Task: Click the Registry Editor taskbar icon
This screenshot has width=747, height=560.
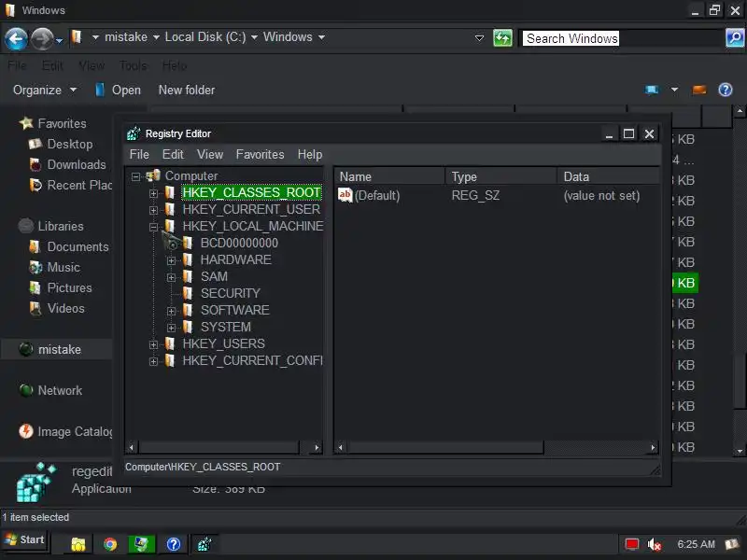Action: [204, 544]
